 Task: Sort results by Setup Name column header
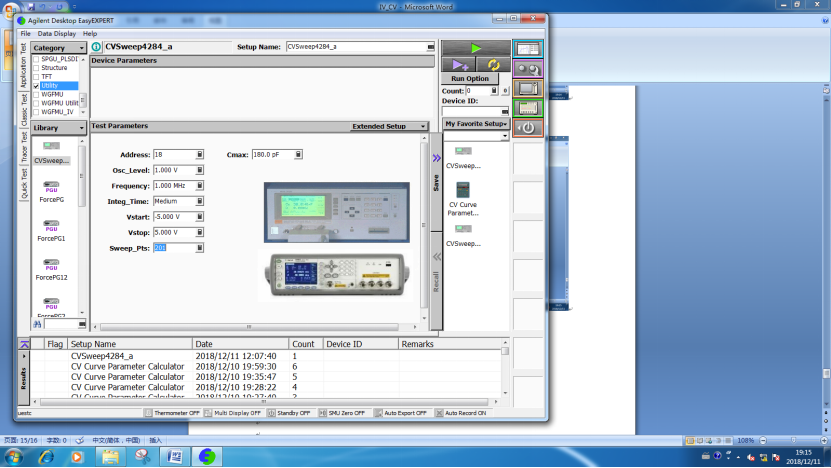[x=130, y=344]
